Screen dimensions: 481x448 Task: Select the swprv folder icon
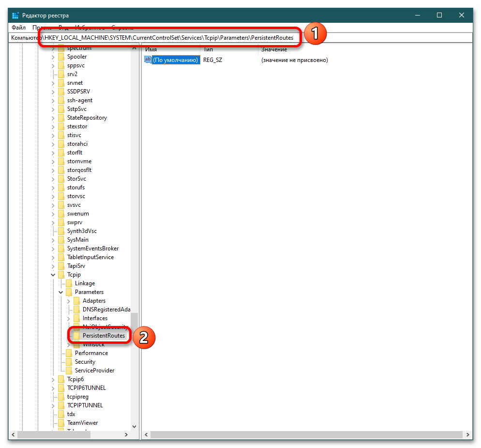(x=61, y=222)
